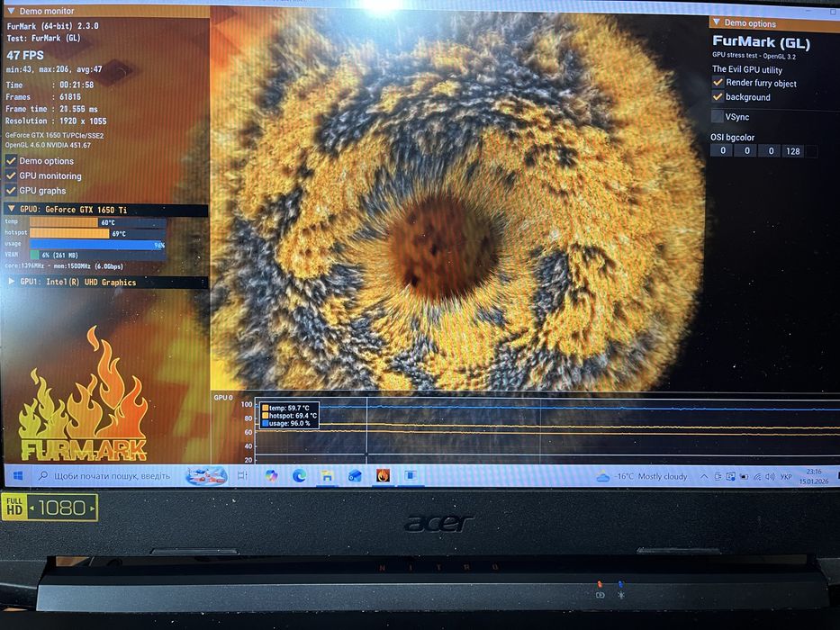Image resolution: width=840 pixels, height=630 pixels.
Task: Click the GPU usage bar at 96%
Action: pos(97,244)
